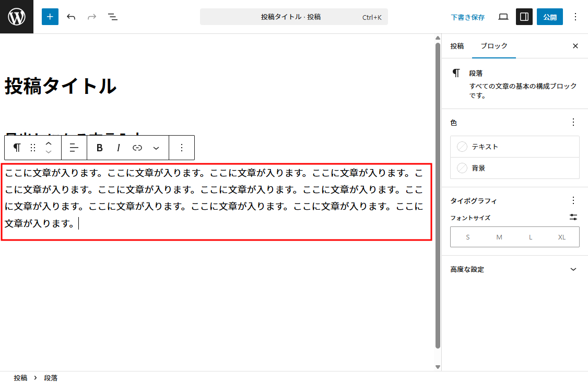Select font size L
Viewport: 588px width, 384px height.
pyautogui.click(x=530, y=237)
